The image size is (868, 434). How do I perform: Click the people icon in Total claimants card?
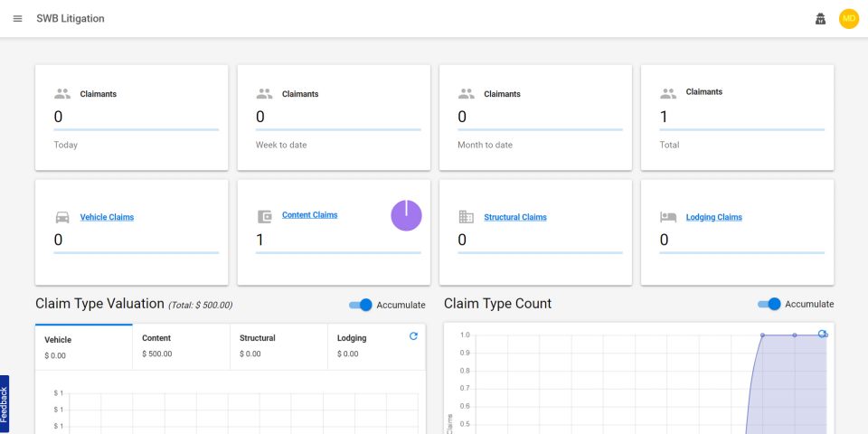point(668,94)
